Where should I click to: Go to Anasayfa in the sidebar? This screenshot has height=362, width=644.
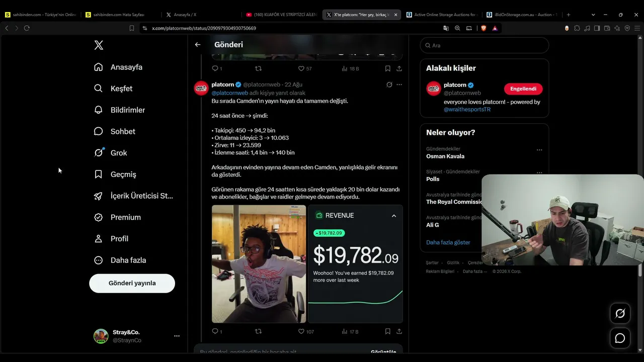118,67
